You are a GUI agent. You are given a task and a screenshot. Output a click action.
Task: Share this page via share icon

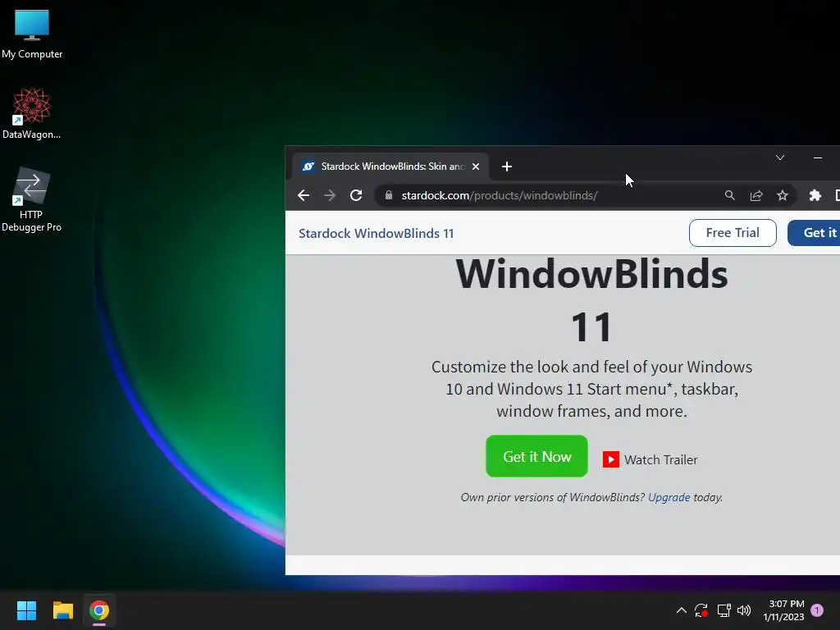point(756,195)
